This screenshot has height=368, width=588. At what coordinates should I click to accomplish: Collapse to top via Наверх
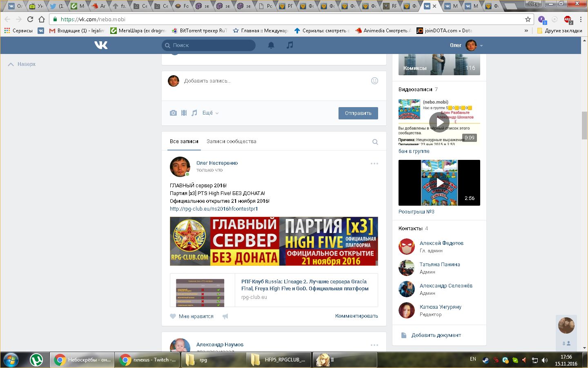coord(22,64)
